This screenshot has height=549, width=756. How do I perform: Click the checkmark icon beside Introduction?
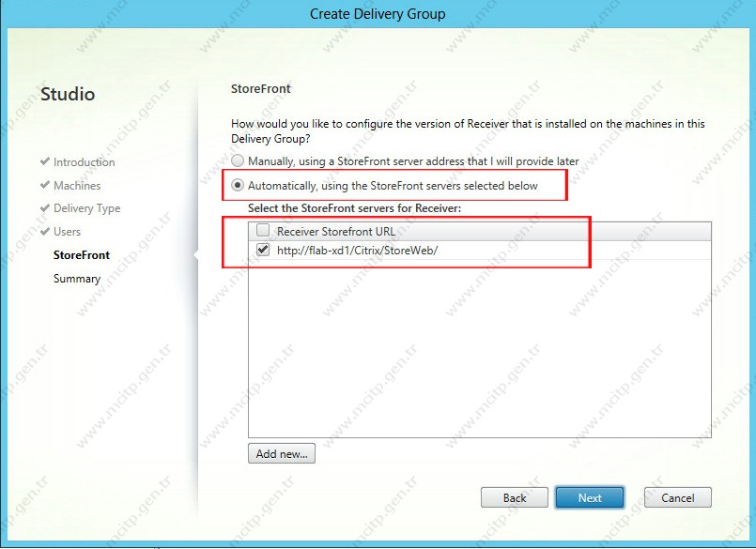tap(45, 161)
